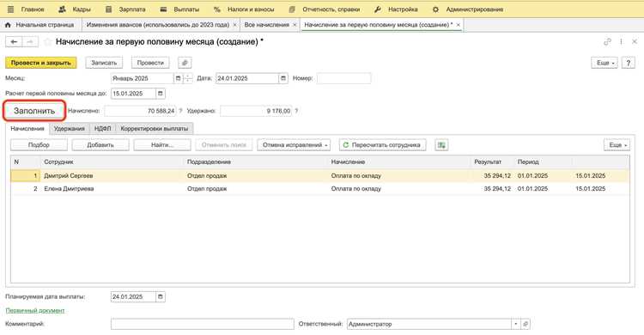
Task: Click the paperclip attachments icon
Action: 185,63
